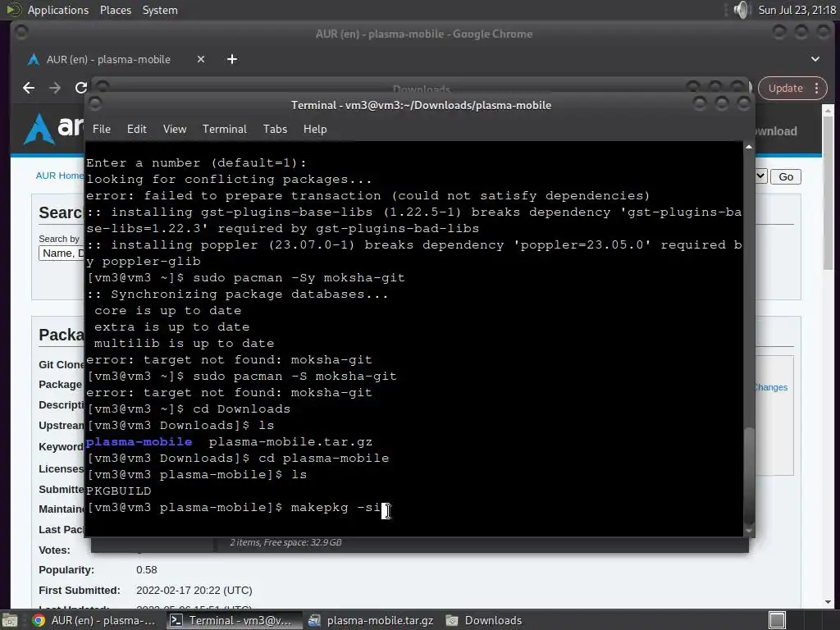Open dropdown next to Go button
840x630 pixels.
click(760, 176)
